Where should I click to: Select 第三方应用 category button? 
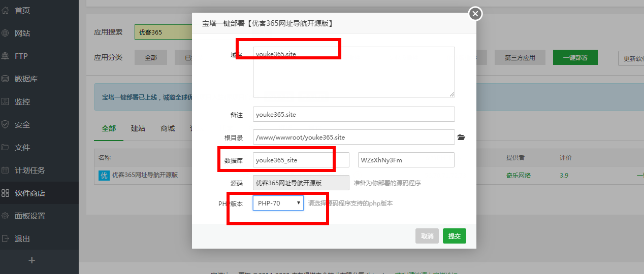(520, 57)
